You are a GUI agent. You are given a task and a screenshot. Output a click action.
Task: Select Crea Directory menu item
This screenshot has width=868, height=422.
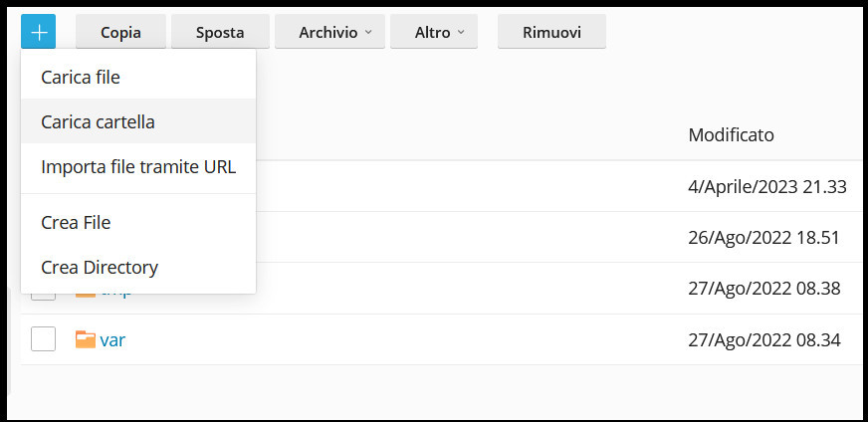tap(100, 267)
